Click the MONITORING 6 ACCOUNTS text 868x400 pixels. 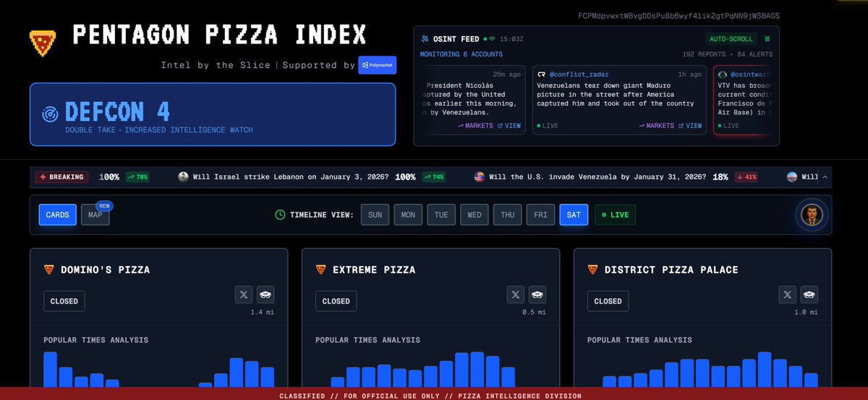pos(461,54)
